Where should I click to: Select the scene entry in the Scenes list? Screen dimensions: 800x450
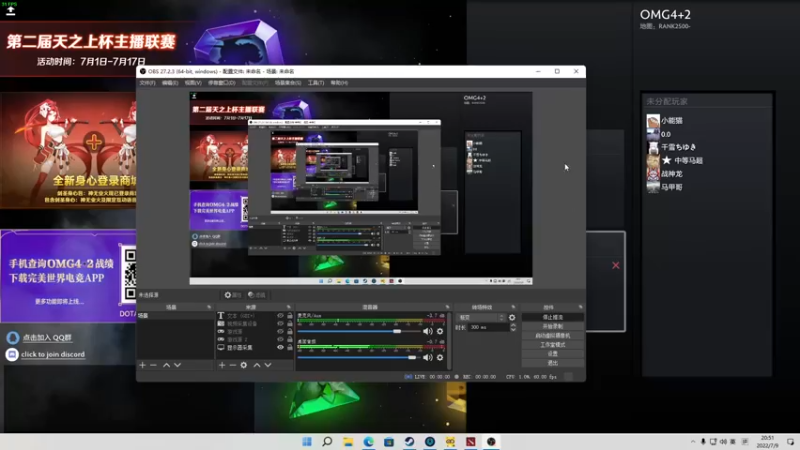(175, 316)
